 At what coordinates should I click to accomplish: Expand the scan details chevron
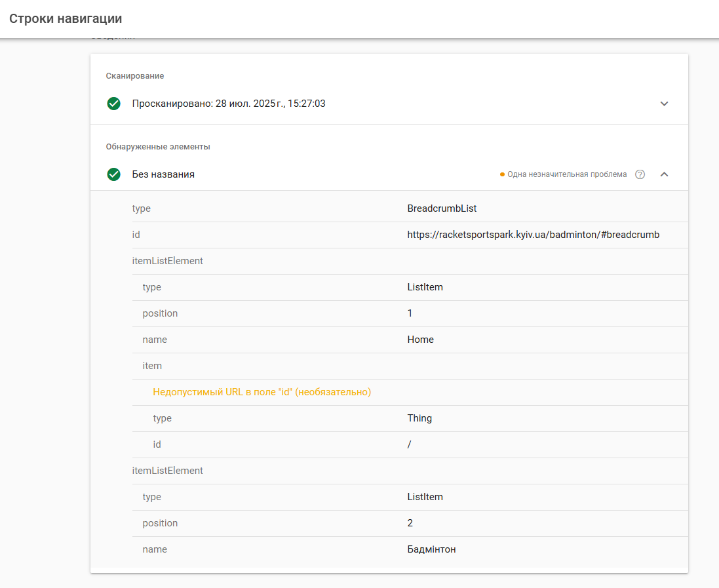pyautogui.click(x=664, y=104)
